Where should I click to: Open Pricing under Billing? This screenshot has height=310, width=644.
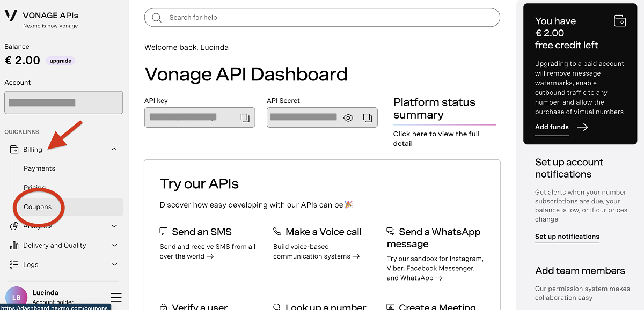click(34, 188)
